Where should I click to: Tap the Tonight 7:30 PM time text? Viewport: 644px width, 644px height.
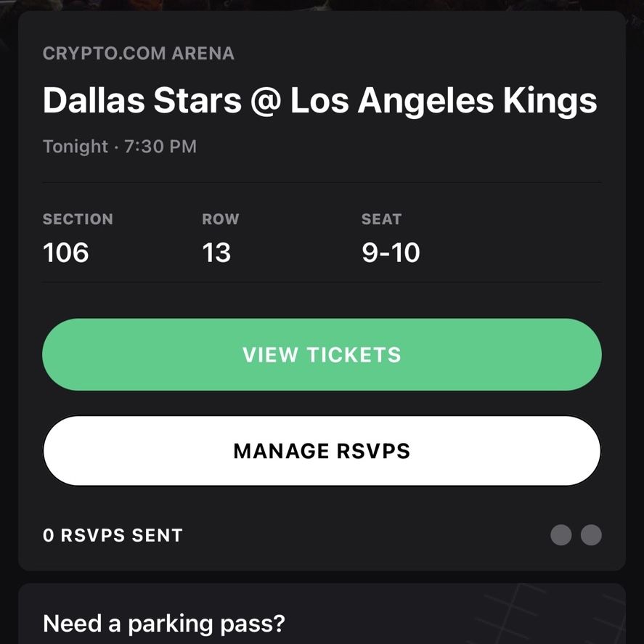coord(120,146)
